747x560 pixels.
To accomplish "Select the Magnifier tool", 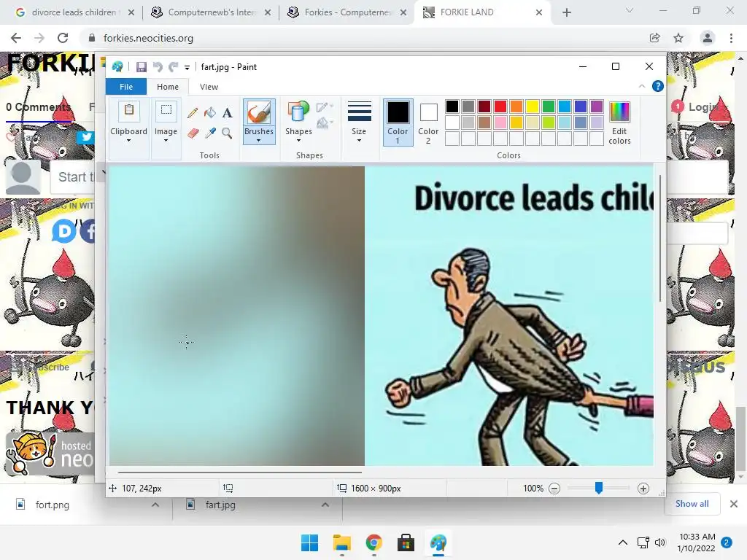I will (228, 133).
